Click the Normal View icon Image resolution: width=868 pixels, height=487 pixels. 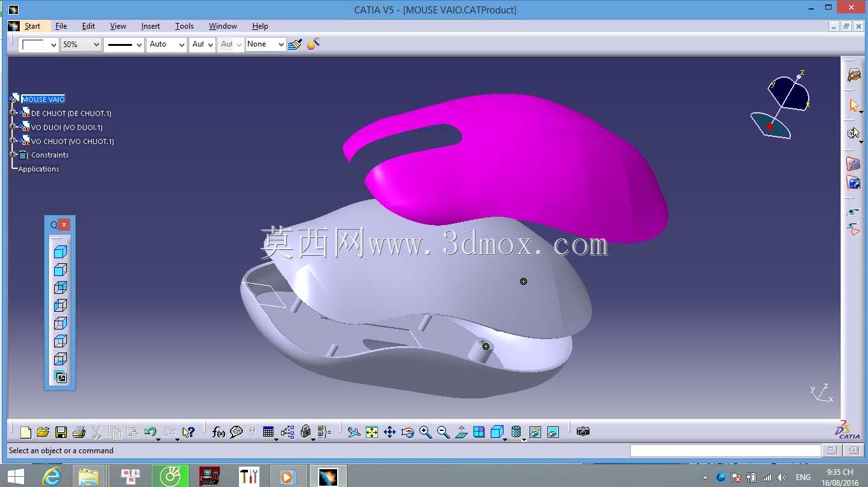tap(461, 432)
